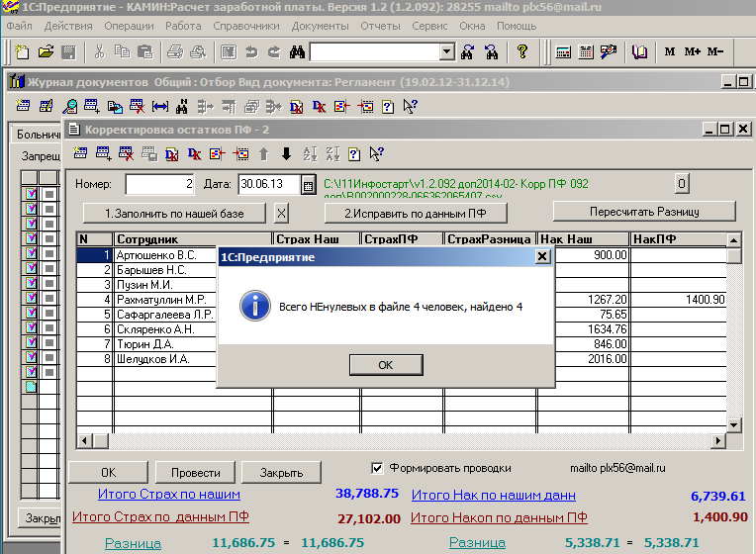Open the Итого Нак по нашим данн link

point(493,496)
